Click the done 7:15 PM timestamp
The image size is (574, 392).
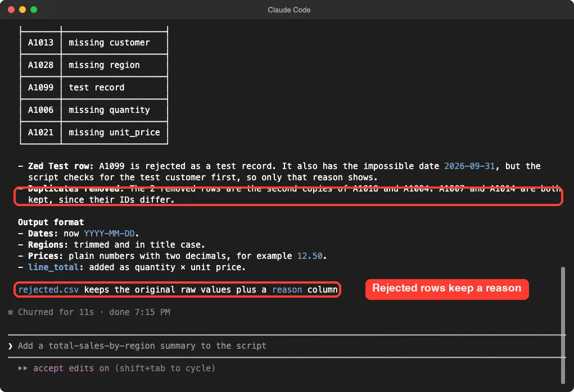pos(139,312)
